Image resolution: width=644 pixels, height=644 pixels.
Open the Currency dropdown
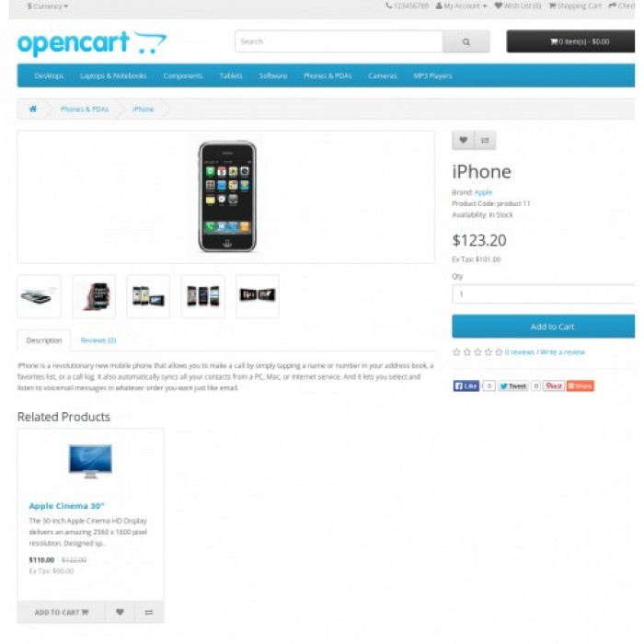[x=48, y=6]
